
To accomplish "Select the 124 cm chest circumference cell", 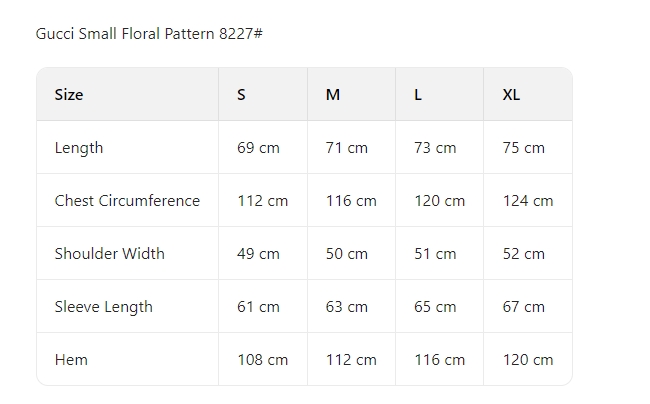I will (528, 201).
